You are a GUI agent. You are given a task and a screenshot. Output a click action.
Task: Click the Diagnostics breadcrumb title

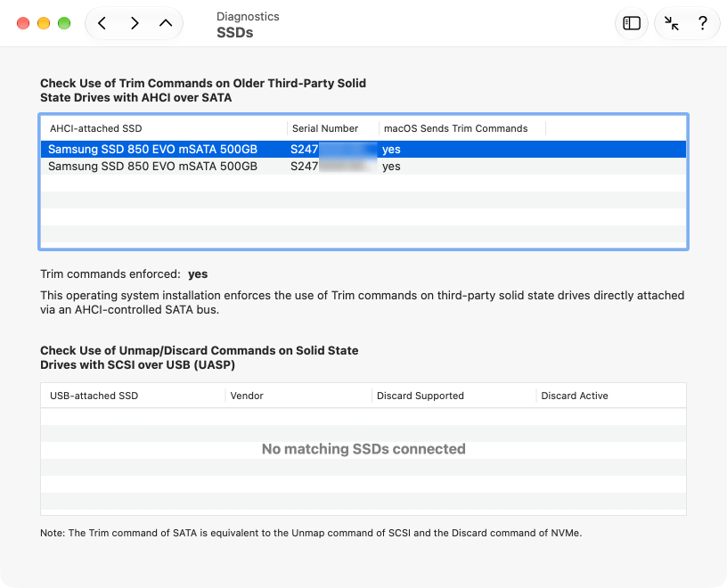tap(248, 17)
